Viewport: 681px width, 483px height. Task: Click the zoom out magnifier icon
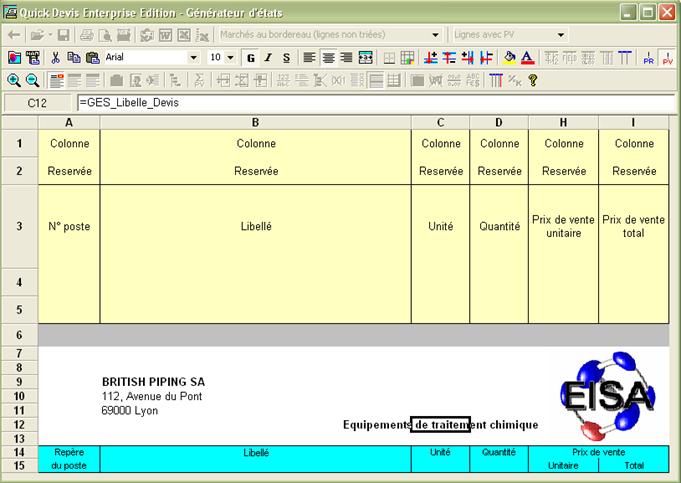point(32,80)
